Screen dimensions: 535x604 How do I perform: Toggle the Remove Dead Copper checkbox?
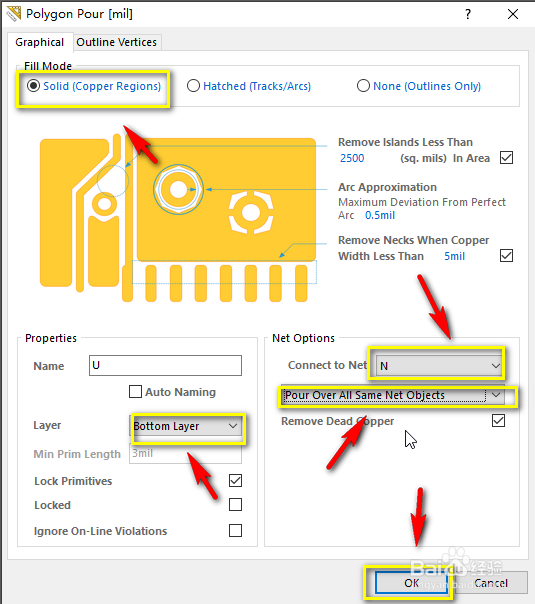tap(498, 421)
